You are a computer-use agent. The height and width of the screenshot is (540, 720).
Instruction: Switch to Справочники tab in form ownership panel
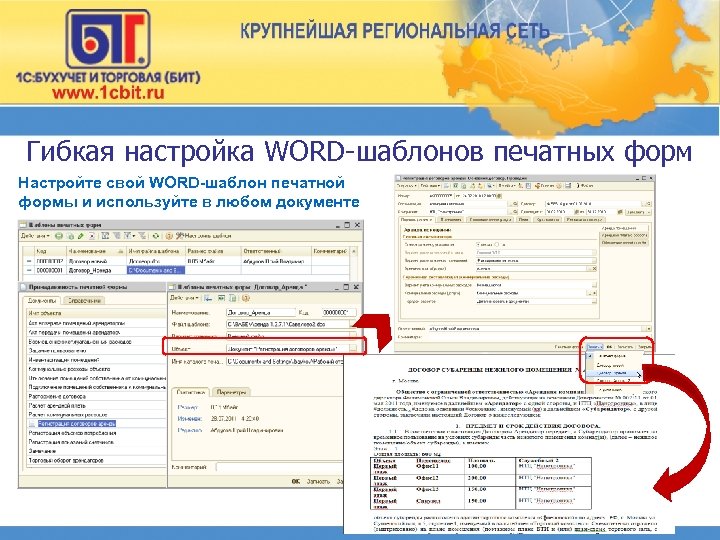83,301
